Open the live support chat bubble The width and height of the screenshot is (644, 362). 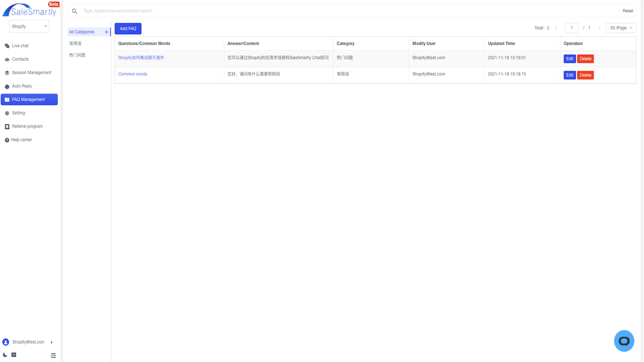(624, 341)
